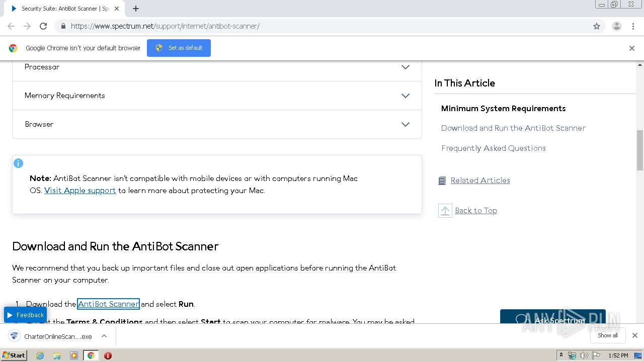
Task: Download via the AntiBot Scanner link
Action: coord(108,304)
